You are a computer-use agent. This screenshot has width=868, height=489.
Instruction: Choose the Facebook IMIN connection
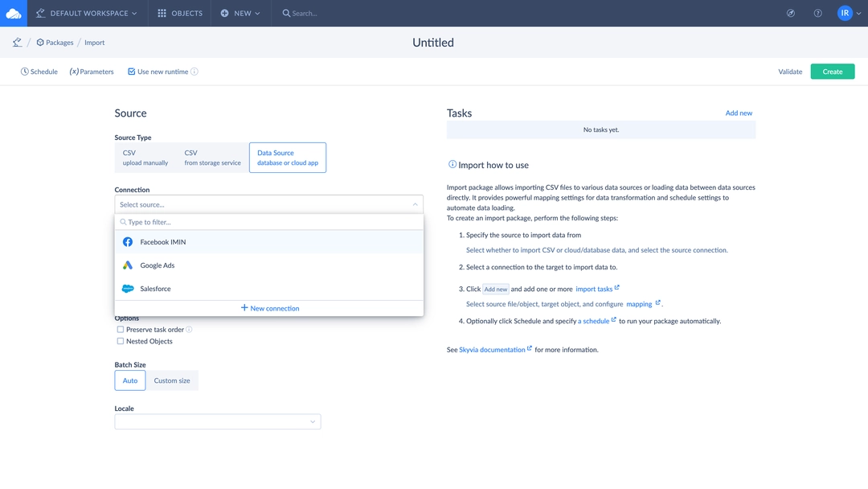pyautogui.click(x=269, y=242)
